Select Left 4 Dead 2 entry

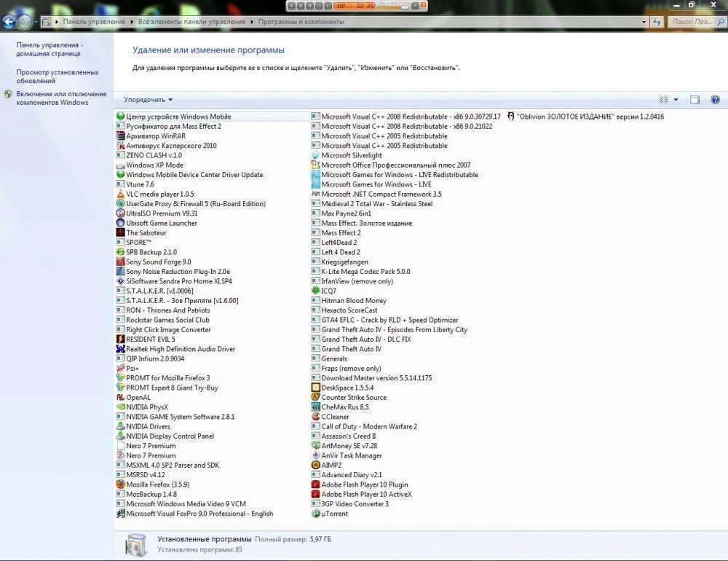[336, 252]
